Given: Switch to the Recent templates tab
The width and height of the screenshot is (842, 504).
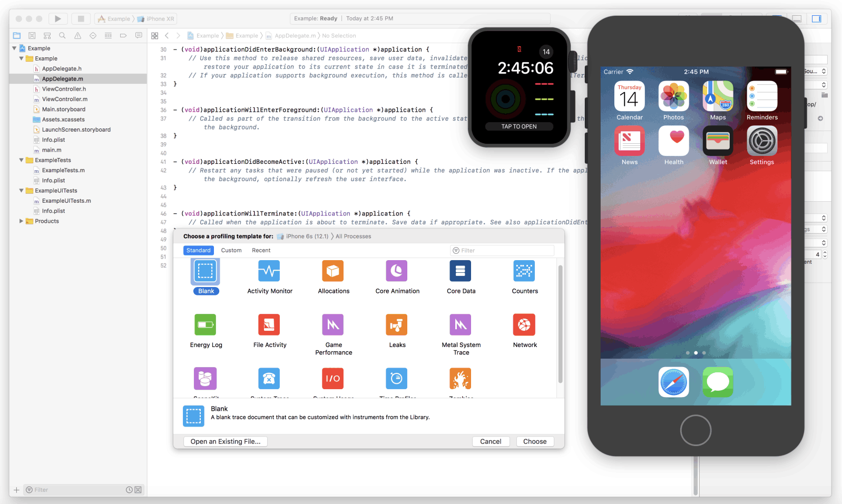Looking at the screenshot, I should click(261, 251).
